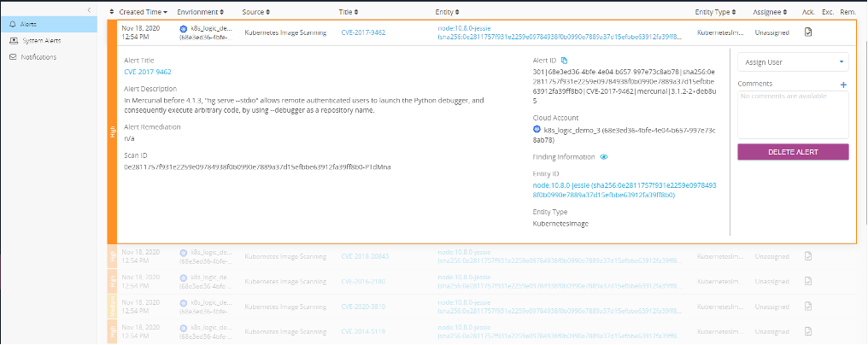Click the Rem. column header

848,12
